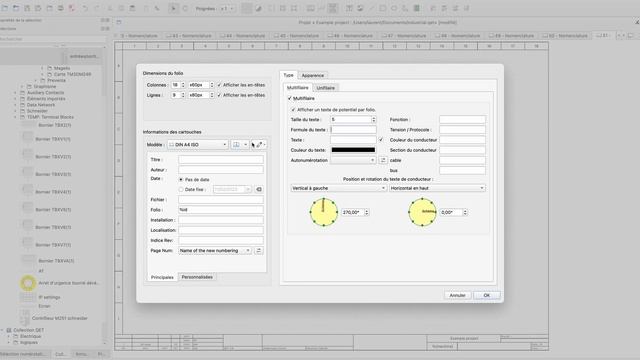Expand the Data Network folder
This screenshot has width=640, height=360.
tap(16, 105)
